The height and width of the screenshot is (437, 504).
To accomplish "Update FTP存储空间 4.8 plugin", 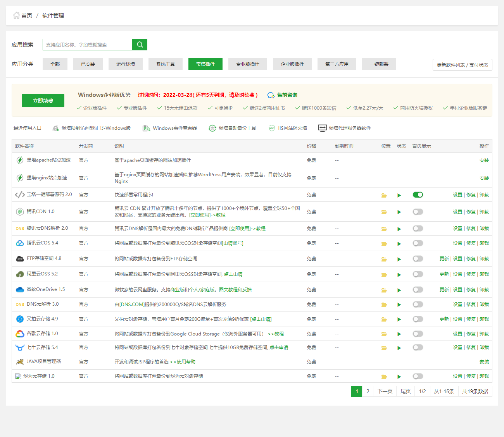I will click(x=444, y=259).
